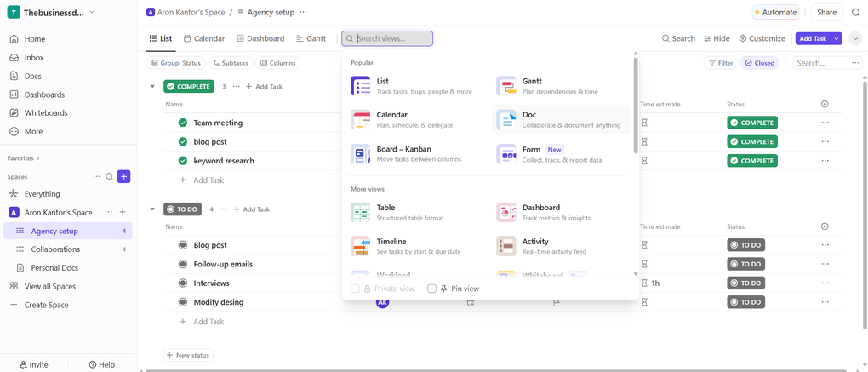This screenshot has width=868, height=372.
Task: Click the view popup scrollbar
Action: click(636, 106)
